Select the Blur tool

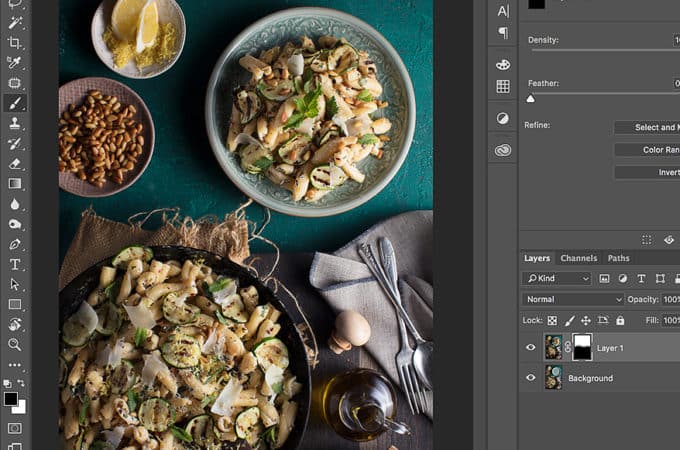click(15, 204)
